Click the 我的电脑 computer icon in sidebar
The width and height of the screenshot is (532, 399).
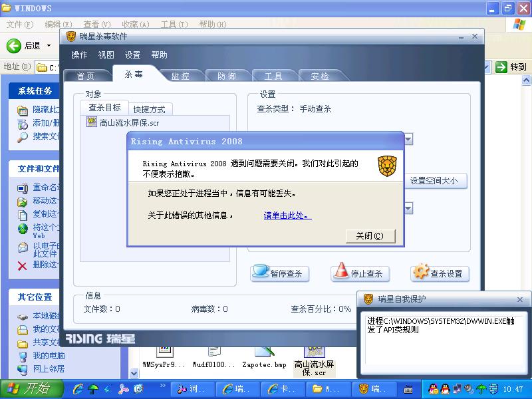tap(23, 356)
